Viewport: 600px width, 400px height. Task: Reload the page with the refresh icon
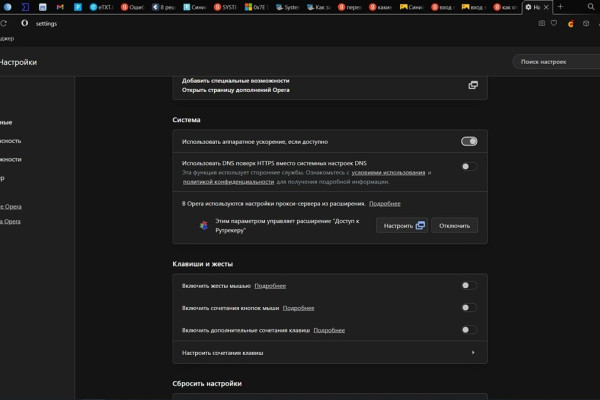pos(3,23)
